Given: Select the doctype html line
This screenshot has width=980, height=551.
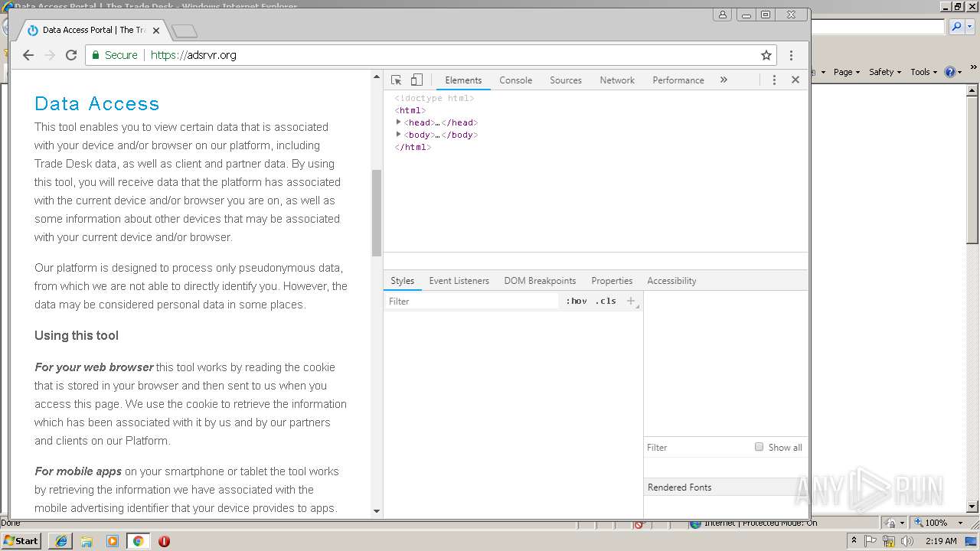Looking at the screenshot, I should click(x=434, y=98).
